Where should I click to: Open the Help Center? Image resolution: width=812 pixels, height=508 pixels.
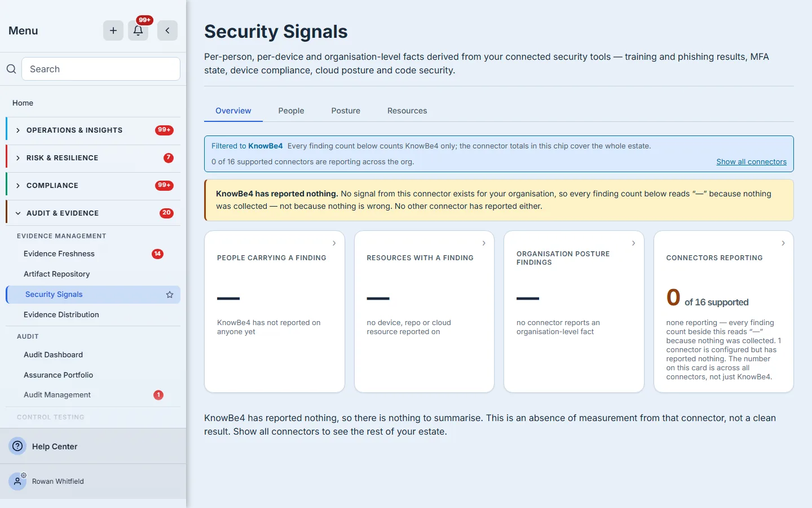(55, 446)
